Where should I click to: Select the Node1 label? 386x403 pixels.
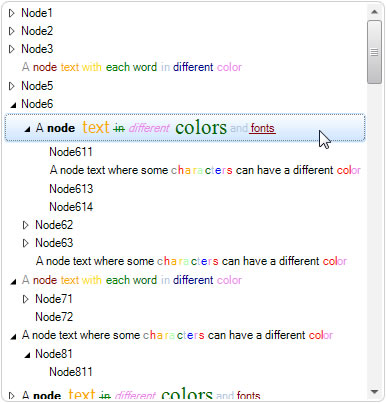click(x=37, y=13)
